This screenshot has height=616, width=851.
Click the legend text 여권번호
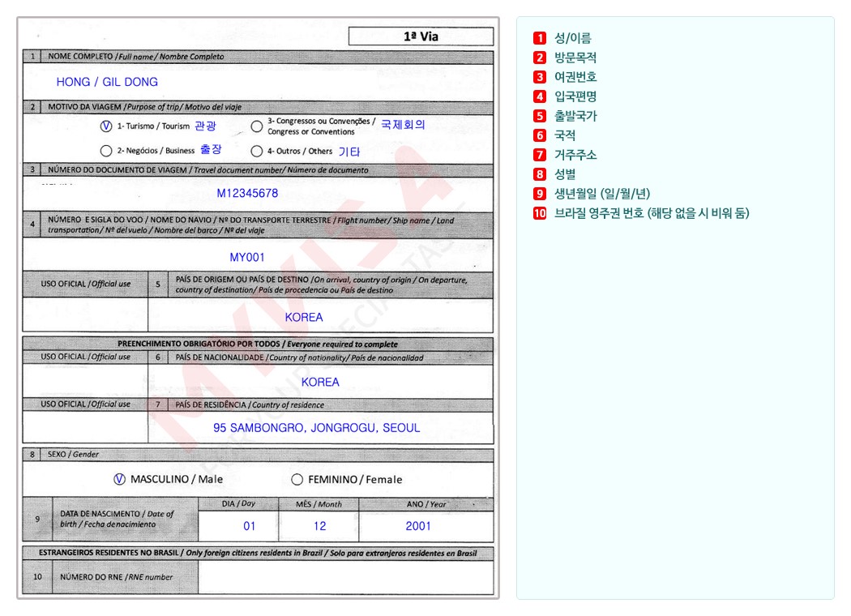575,77
